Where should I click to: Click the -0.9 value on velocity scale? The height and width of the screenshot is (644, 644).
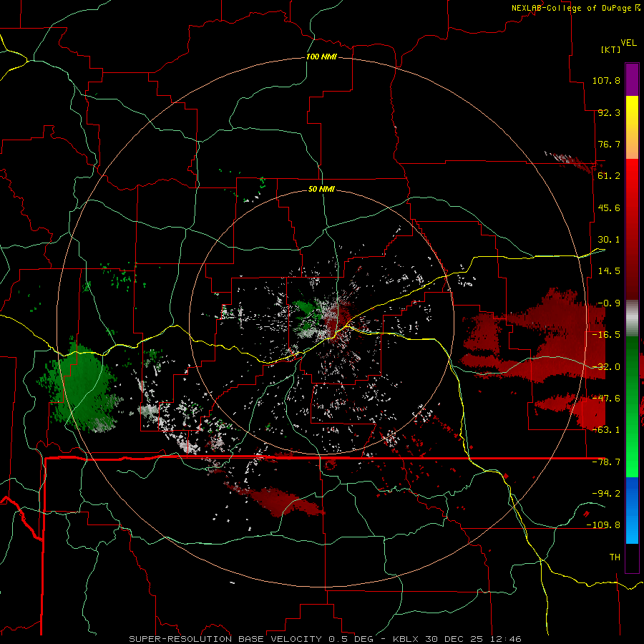coord(609,303)
